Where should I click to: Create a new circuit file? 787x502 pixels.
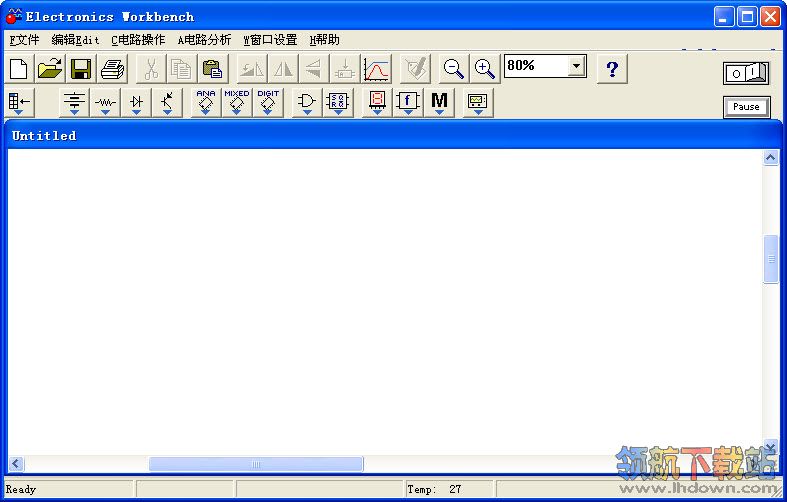pyautogui.click(x=19, y=69)
